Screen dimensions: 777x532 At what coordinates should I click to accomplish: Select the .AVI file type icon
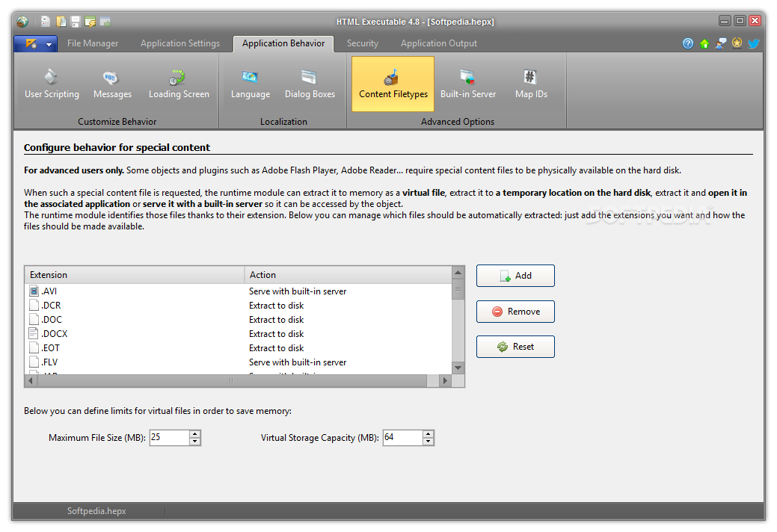tap(34, 291)
